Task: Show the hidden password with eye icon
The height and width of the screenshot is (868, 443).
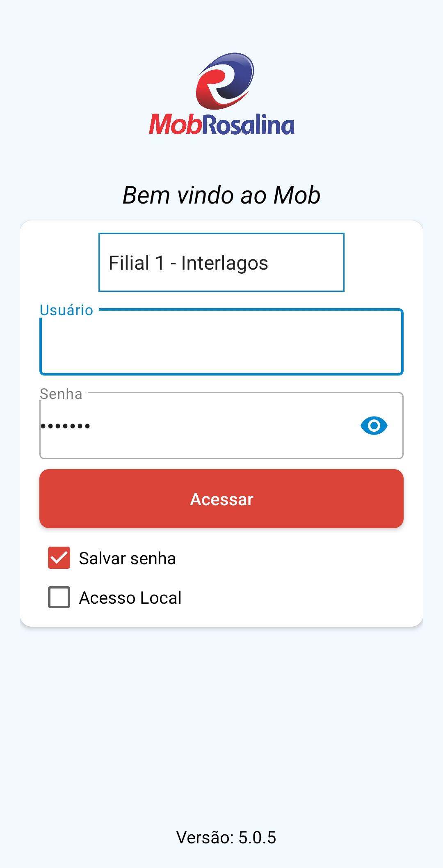Action: tap(374, 426)
